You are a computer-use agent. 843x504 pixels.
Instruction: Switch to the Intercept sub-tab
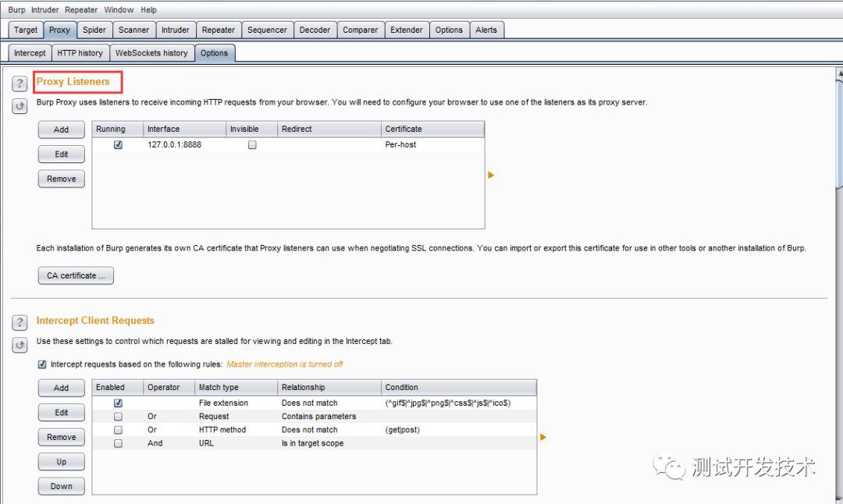[x=30, y=53]
